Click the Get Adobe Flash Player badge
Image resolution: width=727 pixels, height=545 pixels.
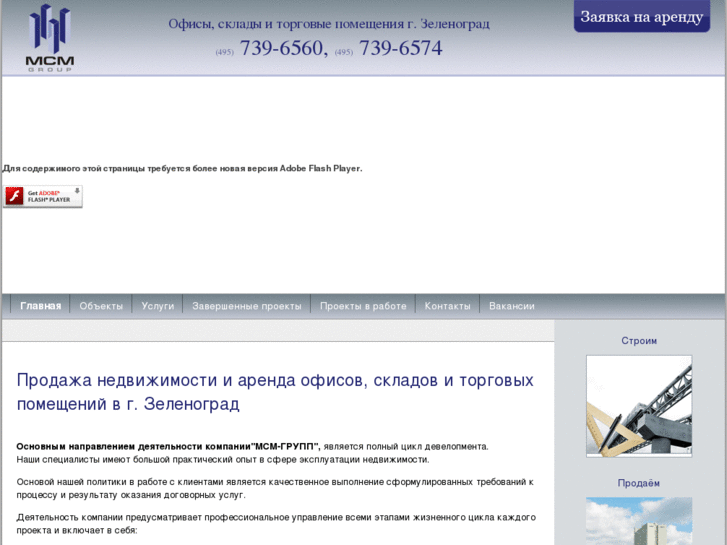[x=43, y=197]
